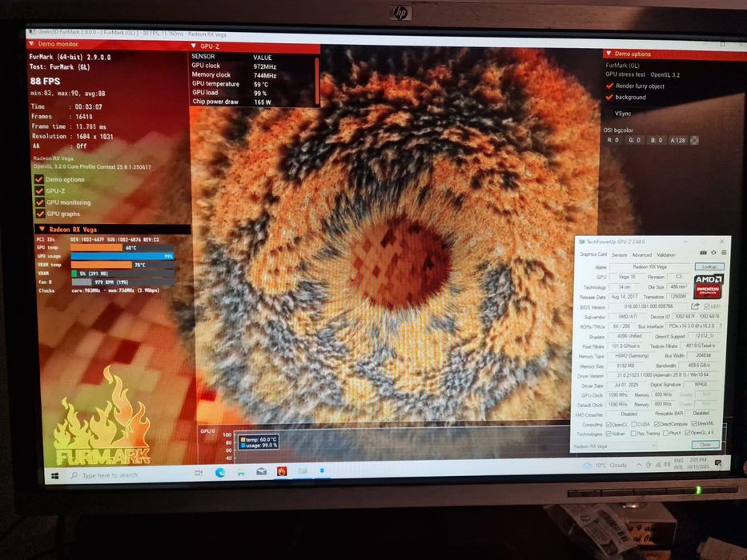Click the BIOS export share icon in GPU-Z

click(x=695, y=306)
